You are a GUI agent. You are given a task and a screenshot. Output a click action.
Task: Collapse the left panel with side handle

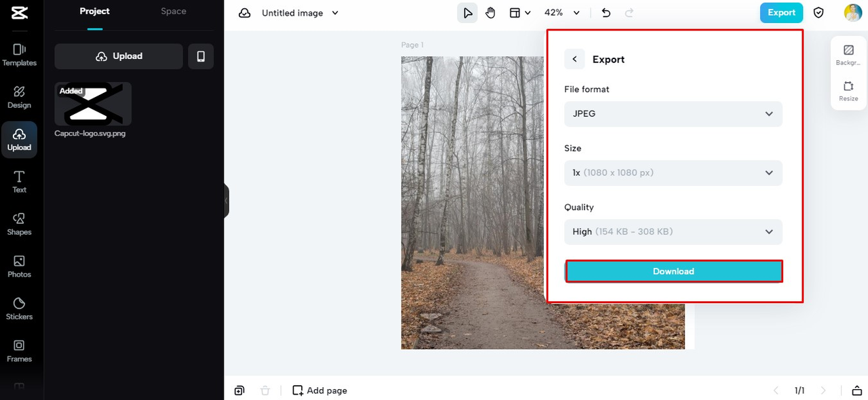point(226,201)
